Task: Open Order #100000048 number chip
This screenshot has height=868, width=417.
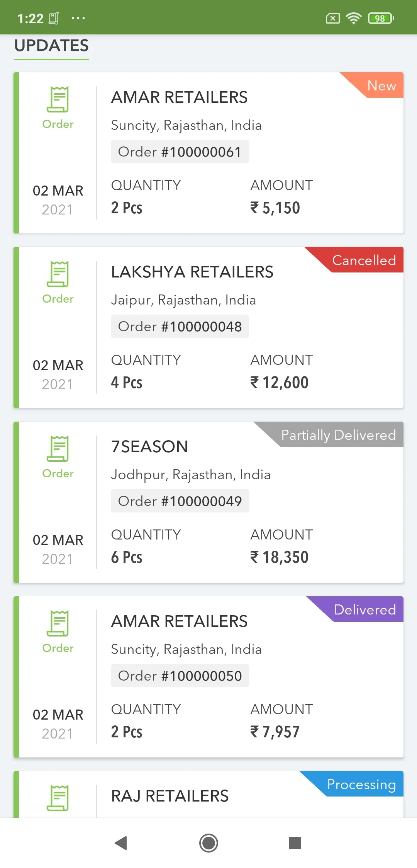Action: point(180,326)
